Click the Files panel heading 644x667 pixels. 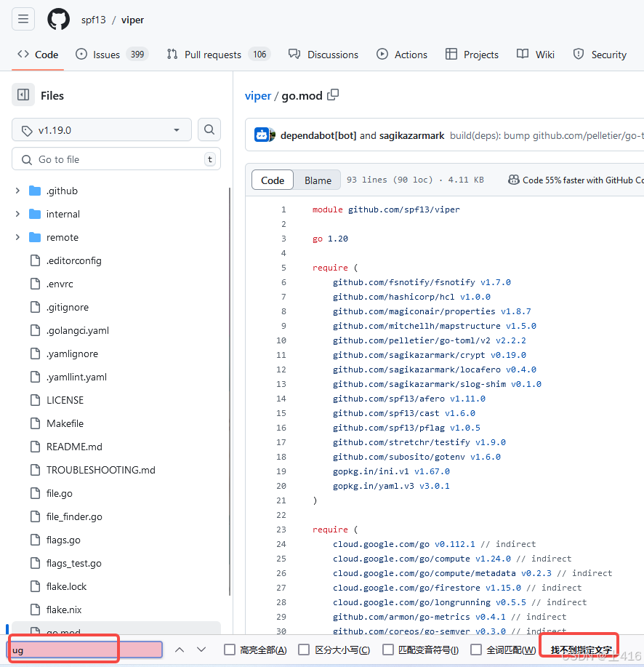tap(52, 96)
